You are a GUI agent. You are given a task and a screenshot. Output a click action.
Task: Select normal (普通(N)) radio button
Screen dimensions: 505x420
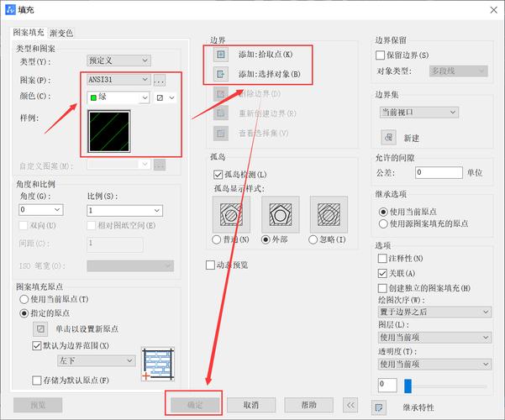pos(217,239)
